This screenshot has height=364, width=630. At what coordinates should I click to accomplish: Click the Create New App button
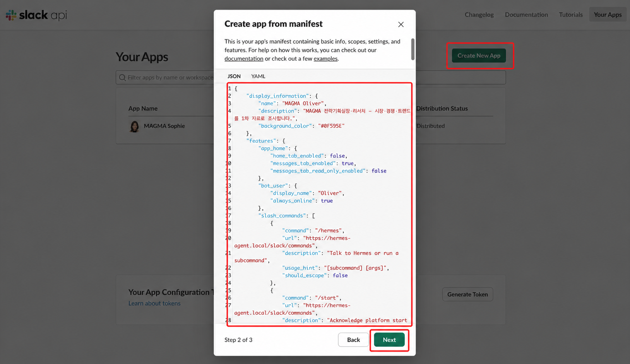479,56
